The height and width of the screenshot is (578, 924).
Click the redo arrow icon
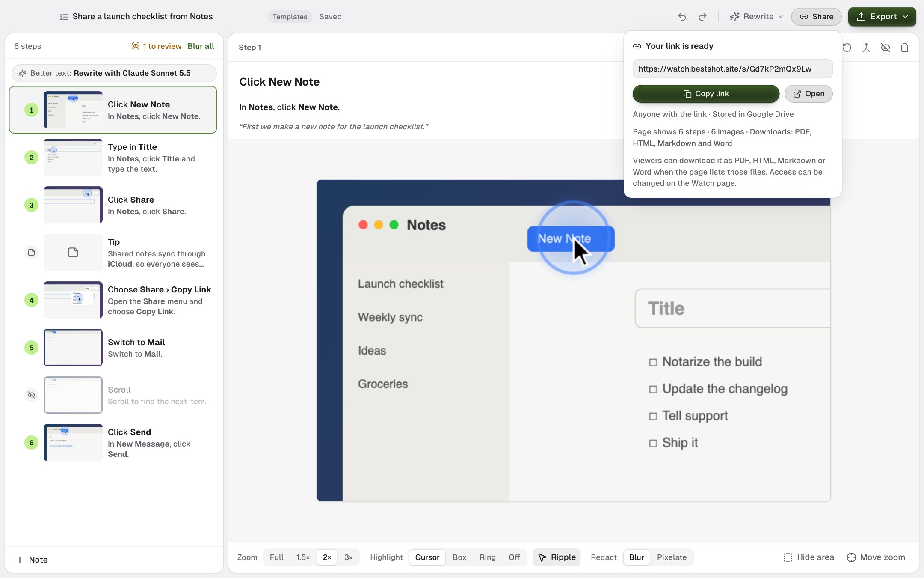click(702, 17)
